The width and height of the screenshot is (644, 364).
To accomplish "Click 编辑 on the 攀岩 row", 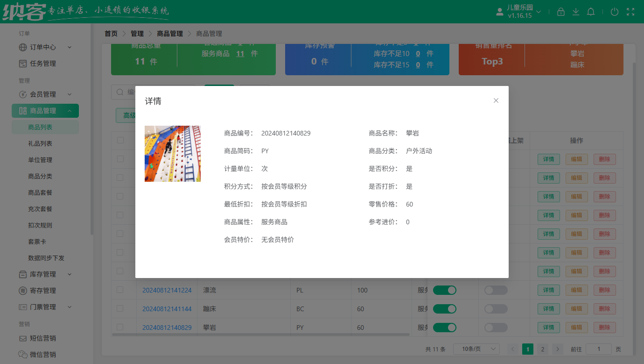I will click(577, 327).
